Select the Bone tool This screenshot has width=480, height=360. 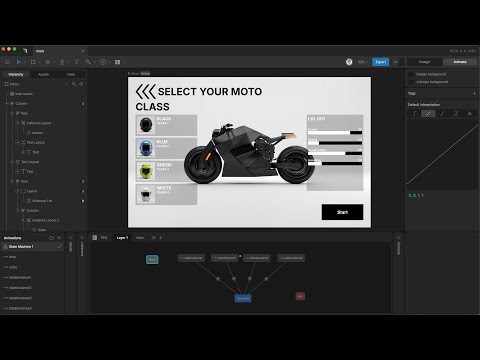point(88,62)
